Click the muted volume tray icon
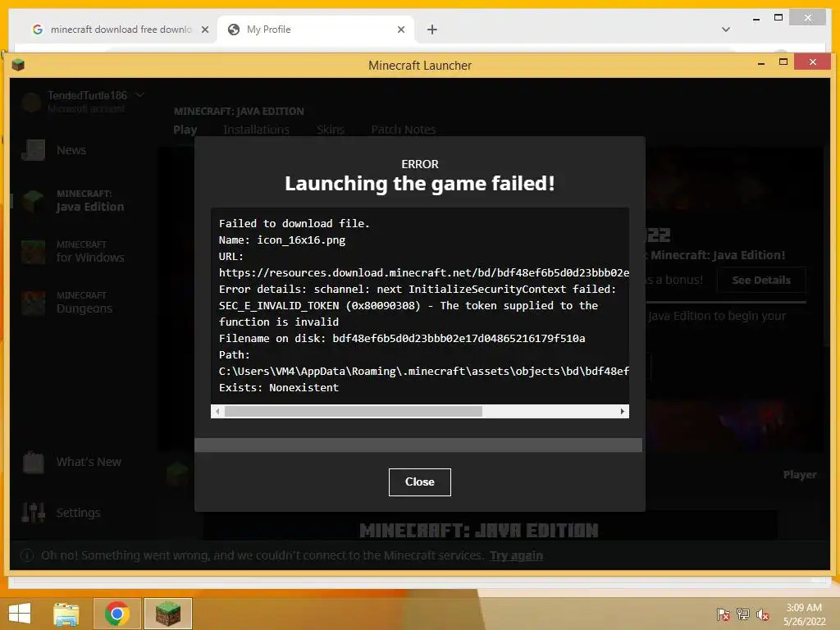The image size is (840, 630). point(763,614)
